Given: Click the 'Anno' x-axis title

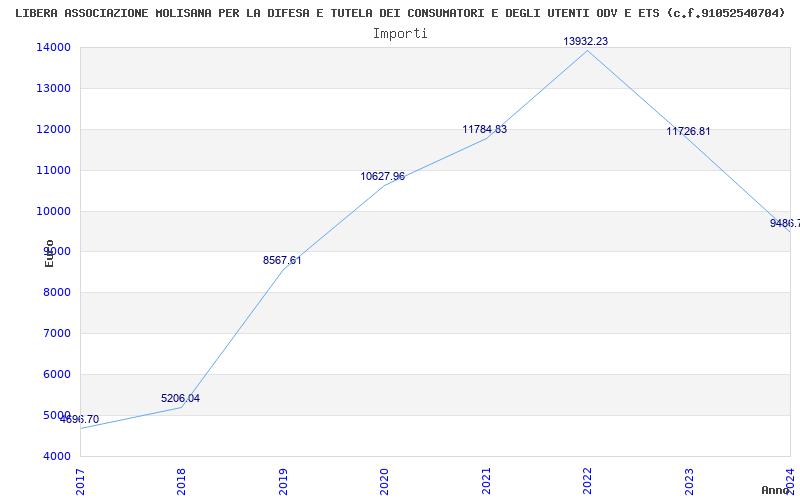Looking at the screenshot, I should (x=774, y=490).
